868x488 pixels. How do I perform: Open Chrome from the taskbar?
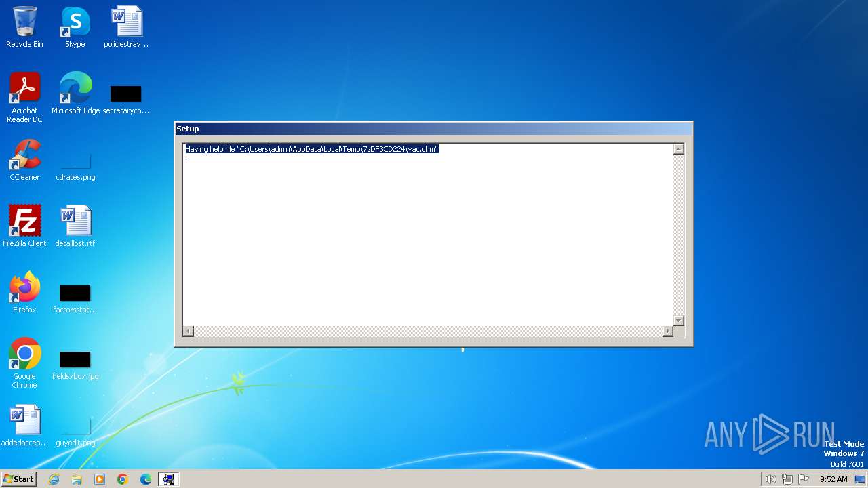tap(123, 479)
